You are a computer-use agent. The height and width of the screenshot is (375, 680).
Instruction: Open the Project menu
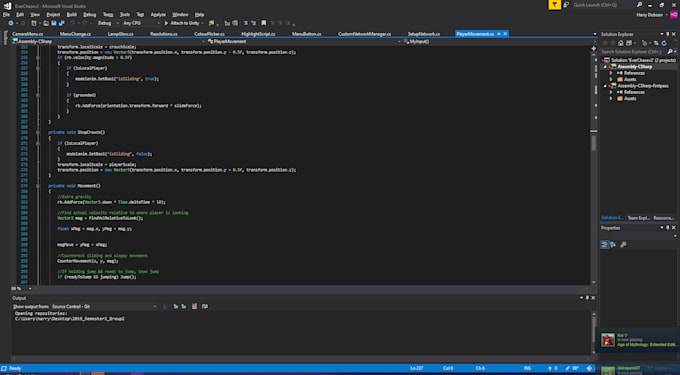click(x=53, y=15)
